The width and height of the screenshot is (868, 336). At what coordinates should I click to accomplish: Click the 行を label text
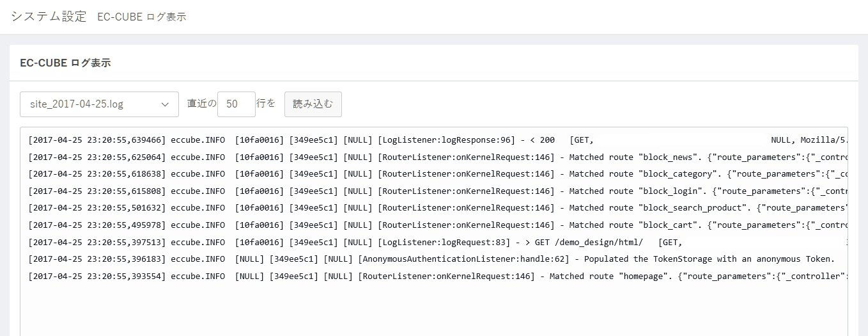[266, 103]
